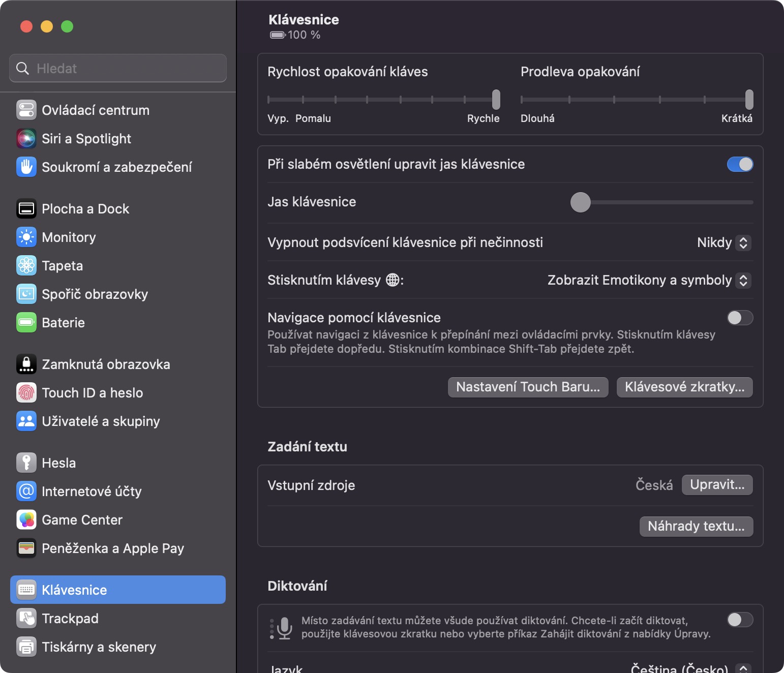784x673 pixels.
Task: Select Monitory in the sidebar
Action: (69, 237)
